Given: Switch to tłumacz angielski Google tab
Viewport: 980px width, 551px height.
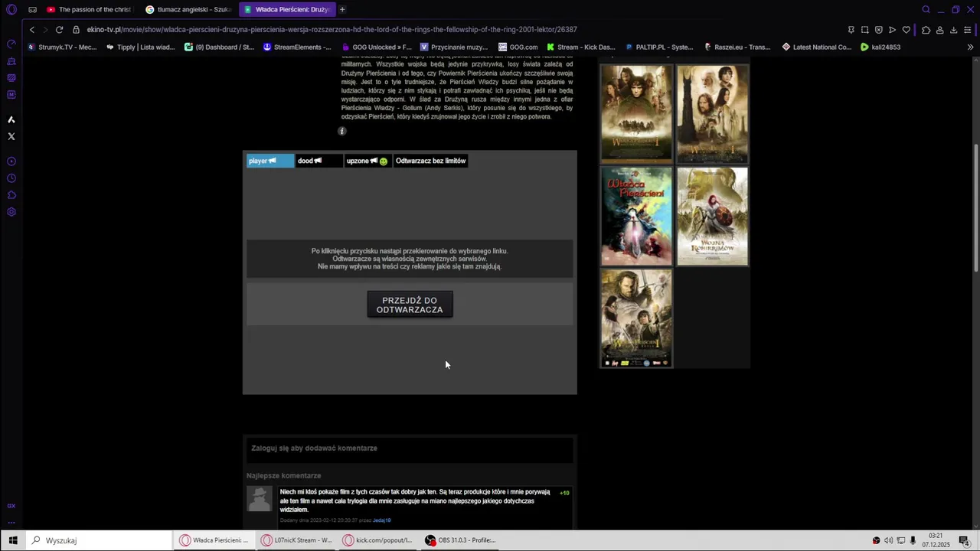Looking at the screenshot, I should click(x=188, y=10).
